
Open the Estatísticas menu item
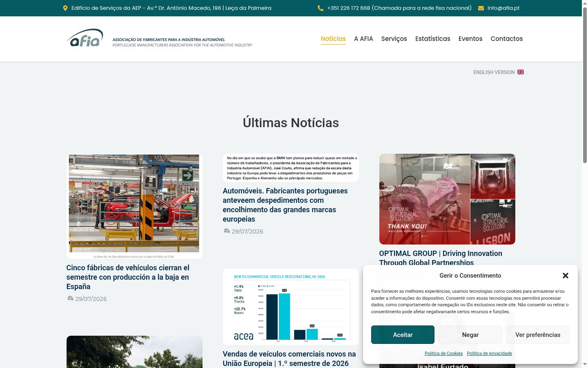433,39
